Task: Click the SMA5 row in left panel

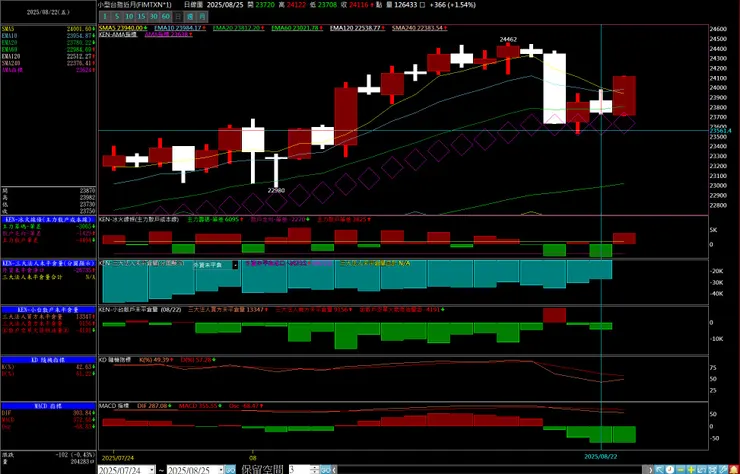Action: click(x=49, y=29)
